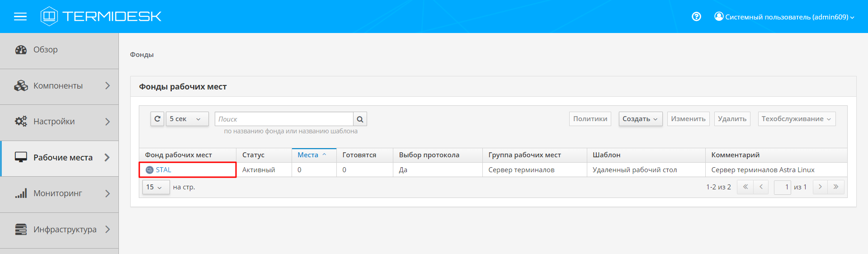Screen dimensions: 868x254
Task: Expand the Техобслуживание dropdown
Action: [796, 119]
